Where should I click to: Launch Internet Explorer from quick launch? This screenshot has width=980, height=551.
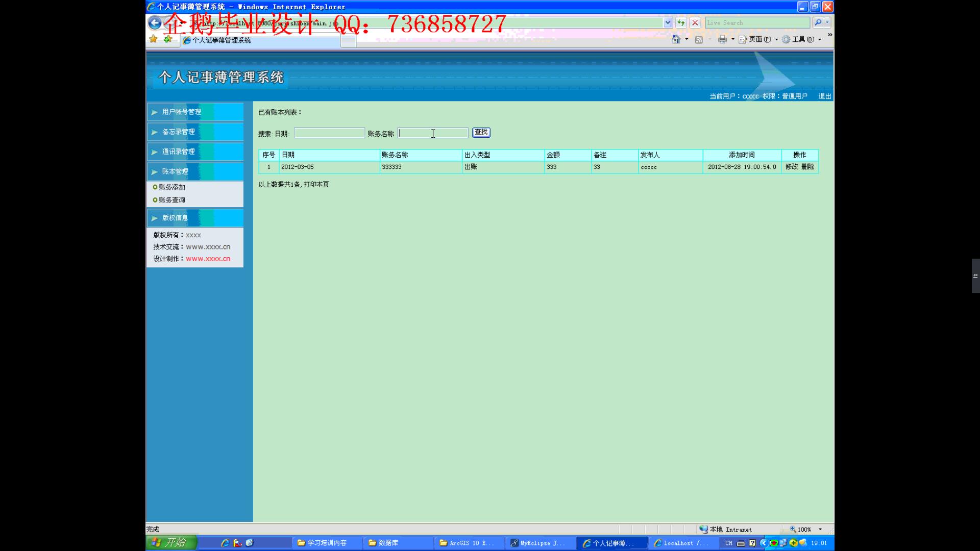(x=225, y=543)
